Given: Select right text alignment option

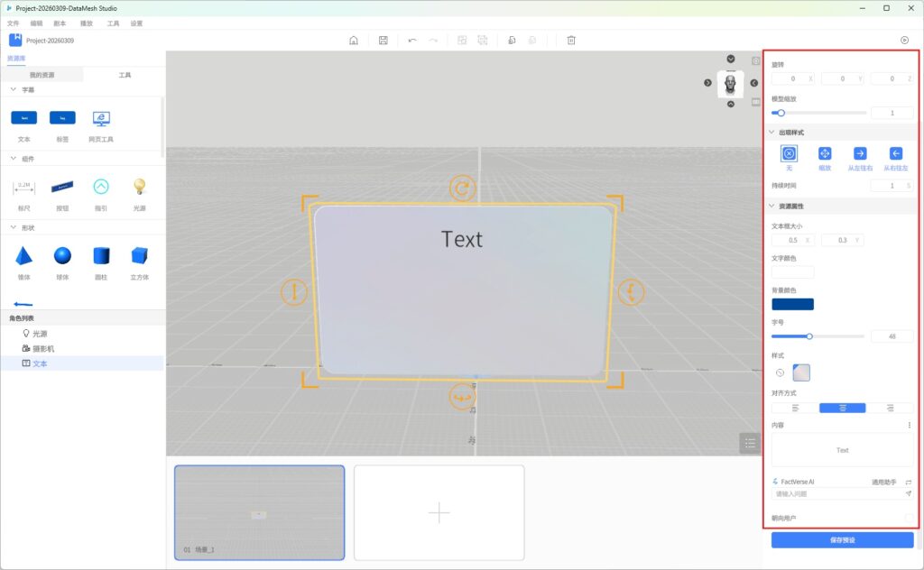Looking at the screenshot, I should point(890,408).
